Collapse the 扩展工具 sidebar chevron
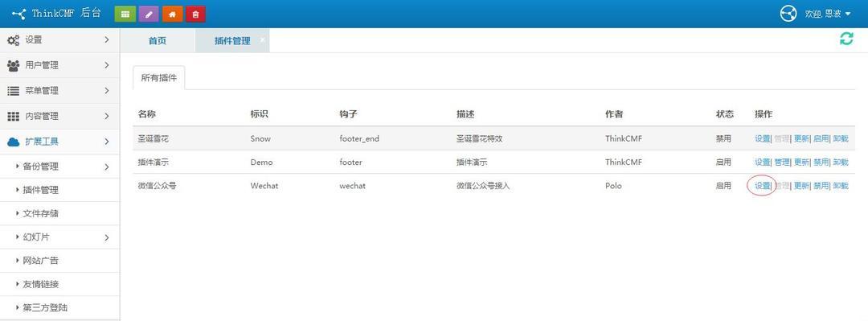 (x=107, y=142)
